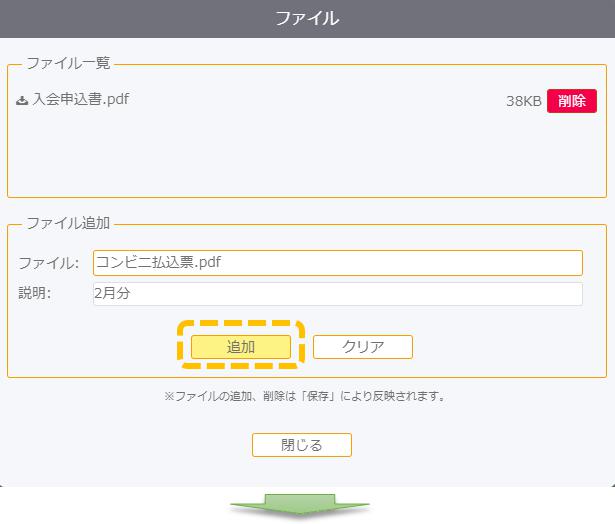
Task: Click the download icon beside 入会申込書.pdf
Action: point(22,100)
